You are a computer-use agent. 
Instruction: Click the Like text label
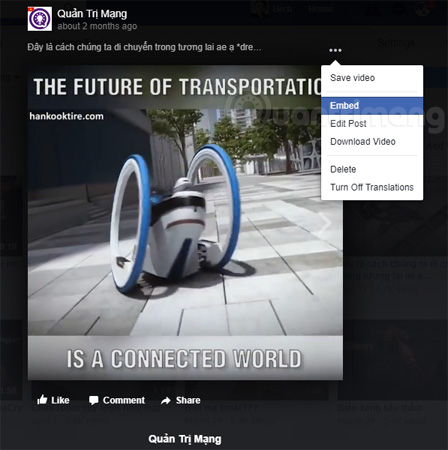(60, 400)
